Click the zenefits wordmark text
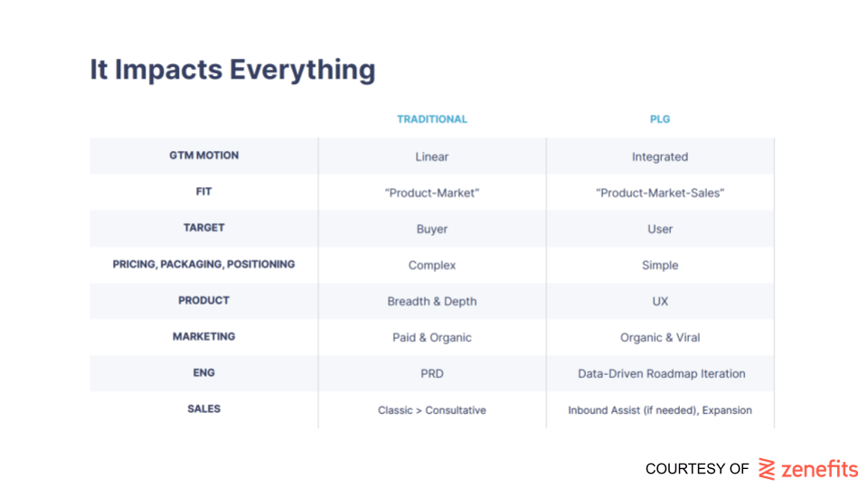The width and height of the screenshot is (868, 488). pyautogui.click(x=819, y=469)
